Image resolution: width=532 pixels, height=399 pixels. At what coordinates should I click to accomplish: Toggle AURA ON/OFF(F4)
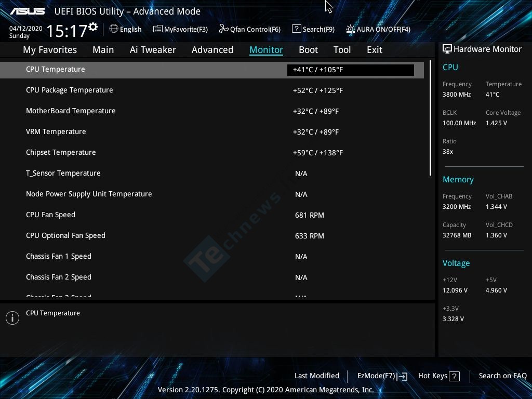coord(383,30)
